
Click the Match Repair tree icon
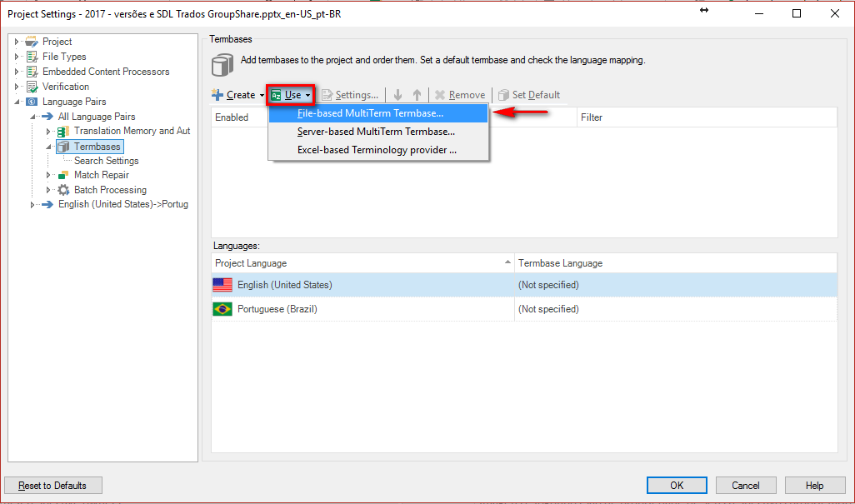tap(64, 175)
